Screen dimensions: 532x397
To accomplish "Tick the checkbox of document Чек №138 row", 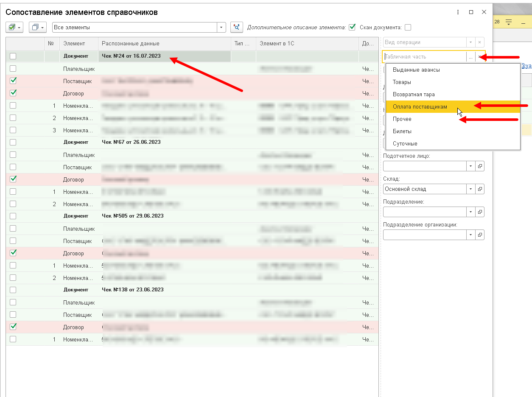I will click(13, 290).
